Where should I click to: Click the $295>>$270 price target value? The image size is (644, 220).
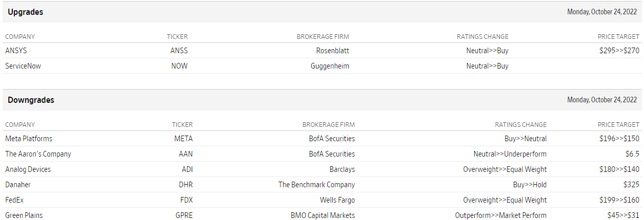pyautogui.click(x=619, y=51)
